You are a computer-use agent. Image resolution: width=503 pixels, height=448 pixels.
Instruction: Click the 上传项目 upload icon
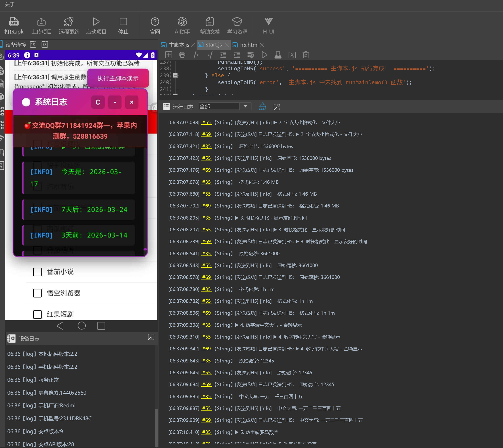click(41, 22)
